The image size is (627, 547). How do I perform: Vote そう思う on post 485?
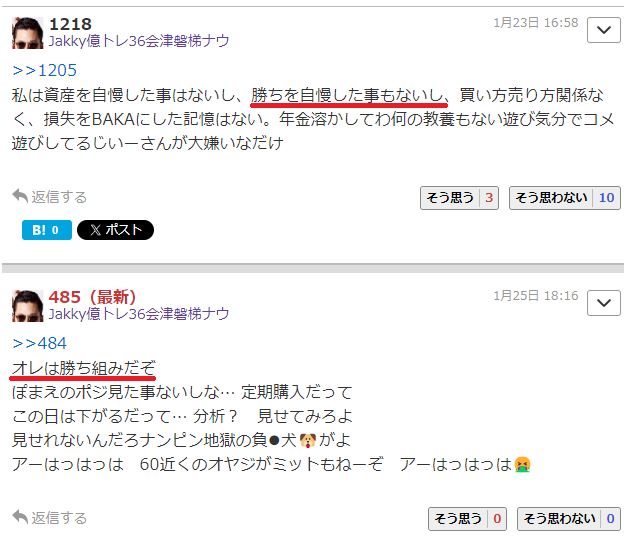467,519
